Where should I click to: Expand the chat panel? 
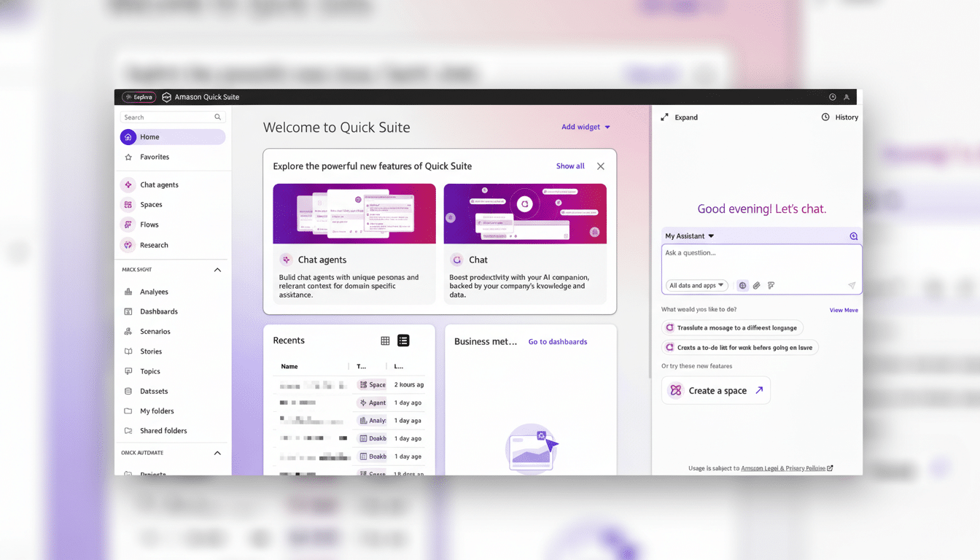point(679,117)
